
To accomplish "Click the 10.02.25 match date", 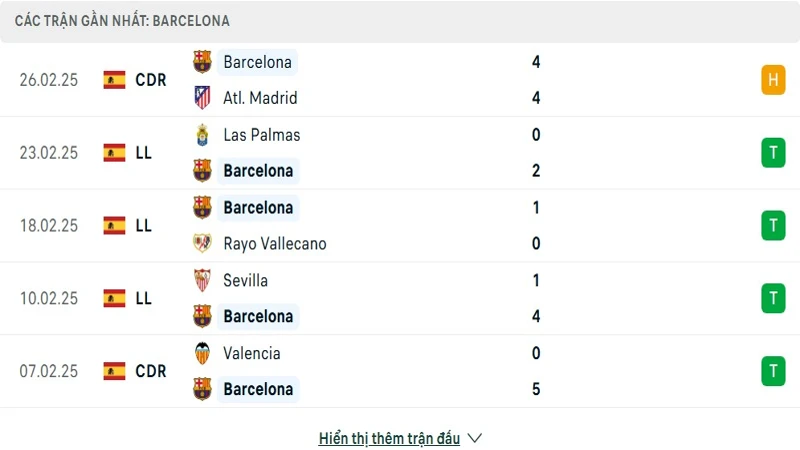I will click(x=48, y=298).
